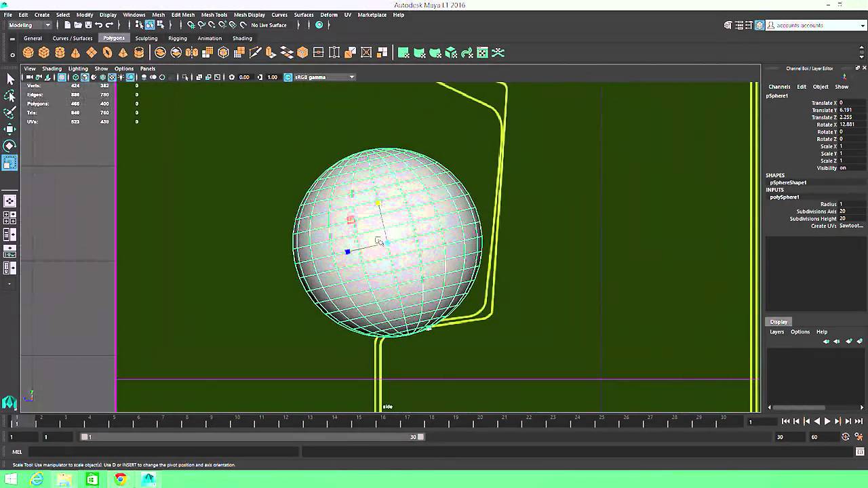Create a polygon cylinder from the shelf
This screenshot has width=868, height=488.
pyautogui.click(x=60, y=53)
